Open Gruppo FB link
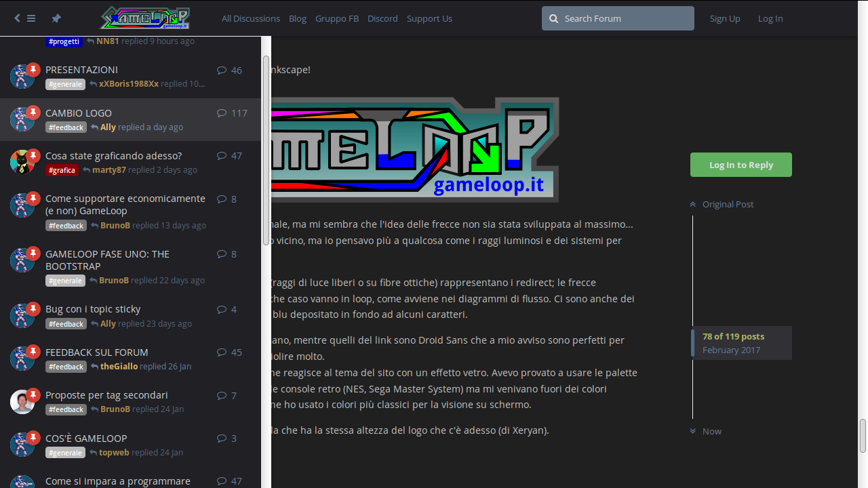This screenshot has width=868, height=488. point(337,18)
